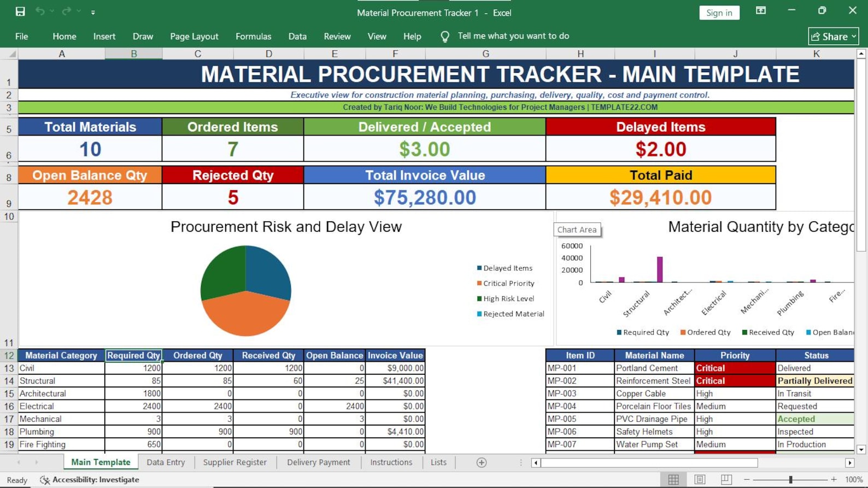868x488 pixels.
Task: Open the Help ribbon tab
Action: pos(412,36)
